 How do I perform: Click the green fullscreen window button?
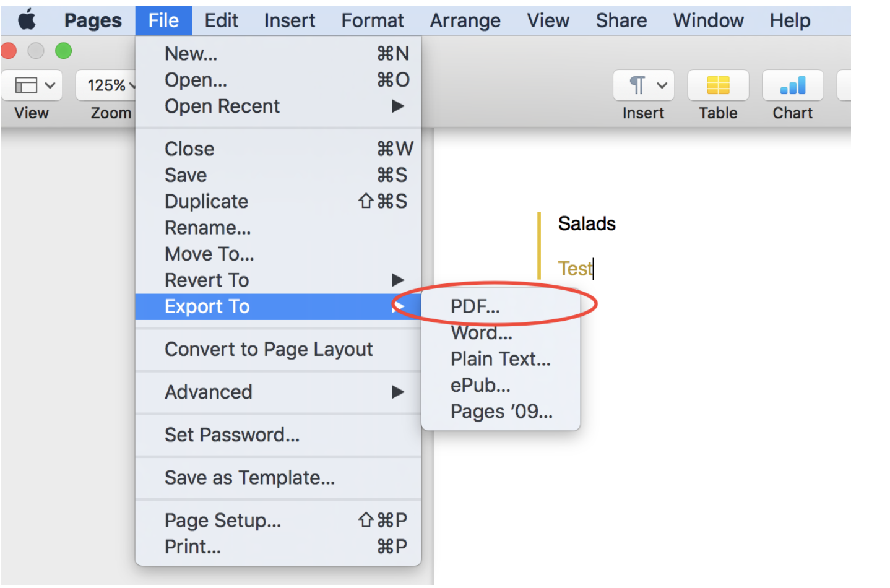(63, 51)
